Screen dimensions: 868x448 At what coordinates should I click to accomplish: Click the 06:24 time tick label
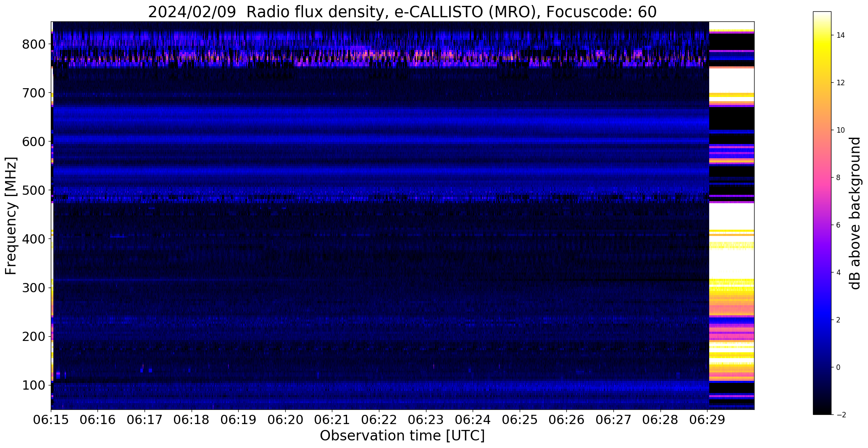473,420
